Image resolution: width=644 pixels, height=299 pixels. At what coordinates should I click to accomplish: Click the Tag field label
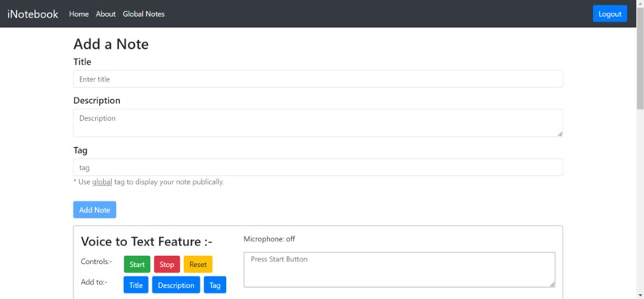[81, 150]
